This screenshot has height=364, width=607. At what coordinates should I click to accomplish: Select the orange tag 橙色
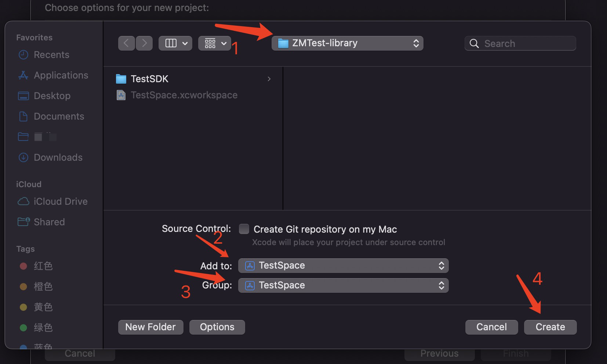[x=43, y=287]
